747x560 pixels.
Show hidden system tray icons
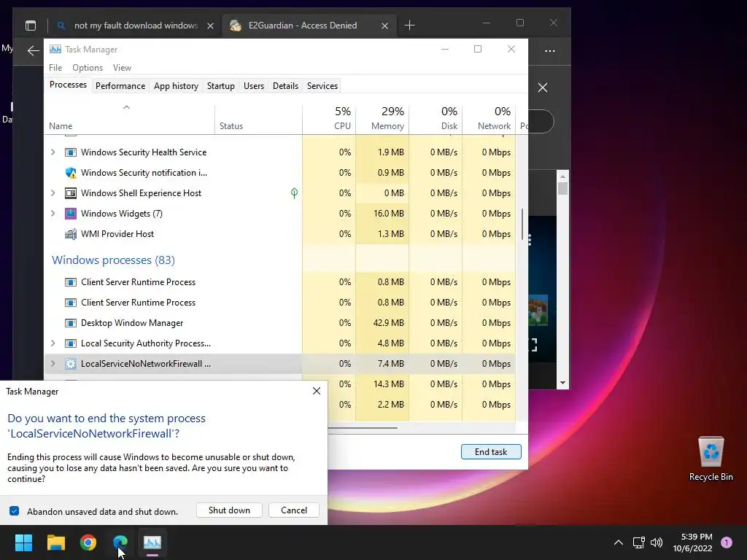619,542
